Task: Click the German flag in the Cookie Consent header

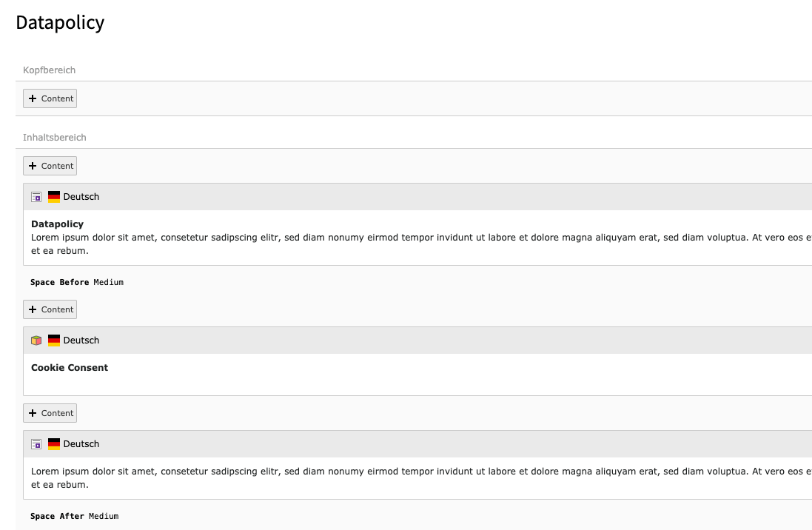Action: coord(54,341)
